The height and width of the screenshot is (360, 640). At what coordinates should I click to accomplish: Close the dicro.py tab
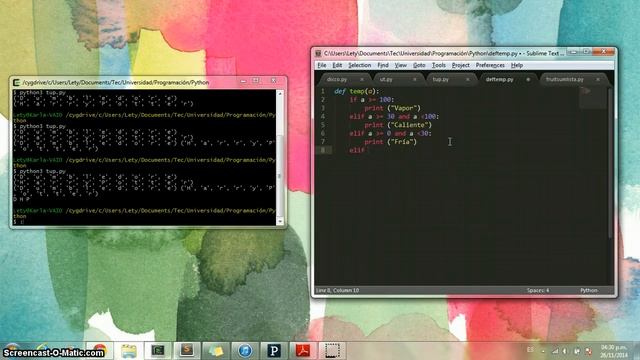[x=362, y=80]
